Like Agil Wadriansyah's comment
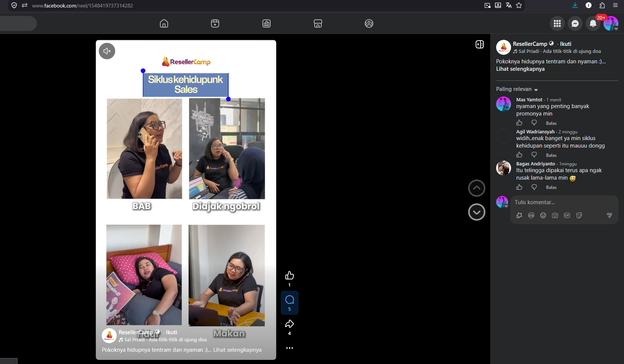Viewport: 624px width, 364px height. 519,155
